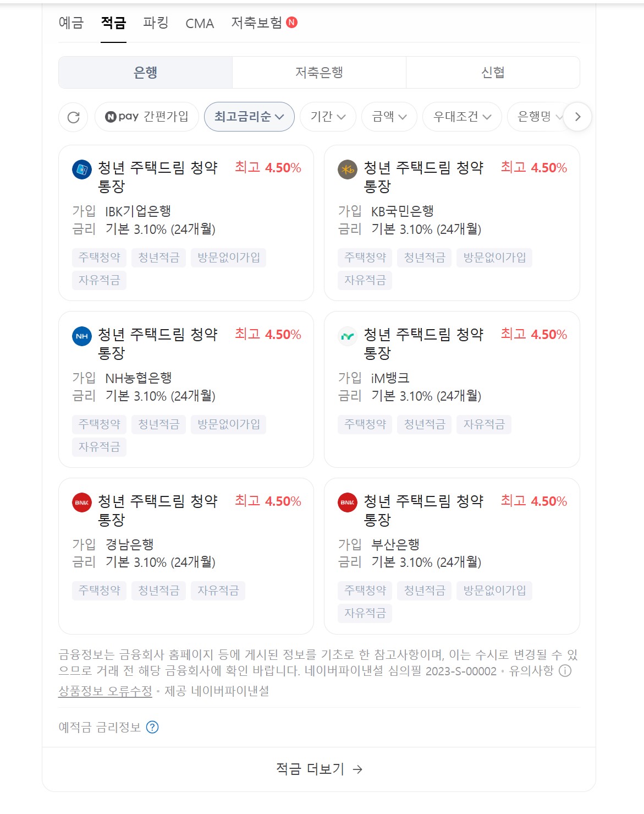Open the 저축보험 tab

tap(255, 24)
